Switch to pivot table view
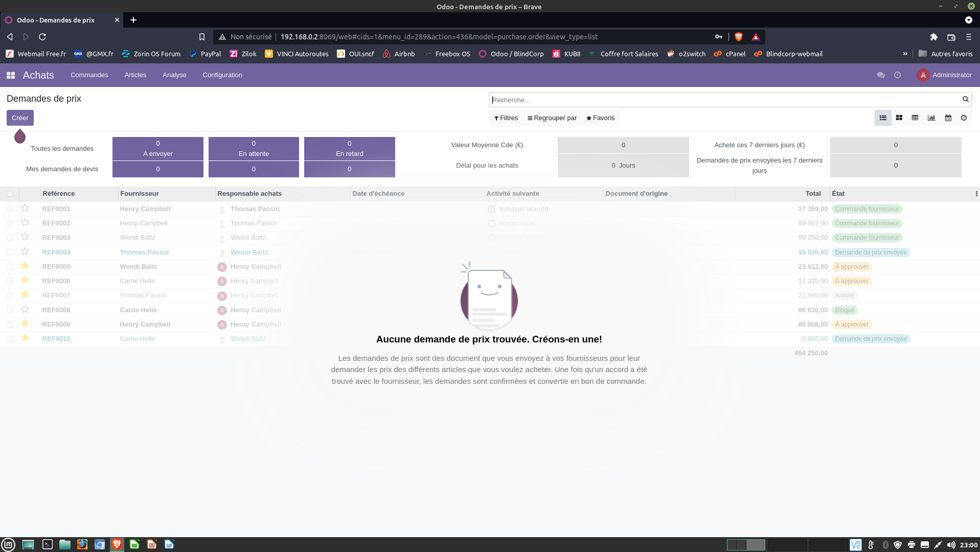 tap(915, 118)
